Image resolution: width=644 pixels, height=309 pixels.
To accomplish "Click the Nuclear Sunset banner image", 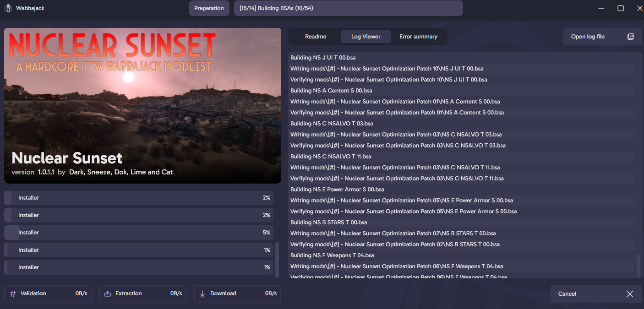I will click(x=142, y=106).
